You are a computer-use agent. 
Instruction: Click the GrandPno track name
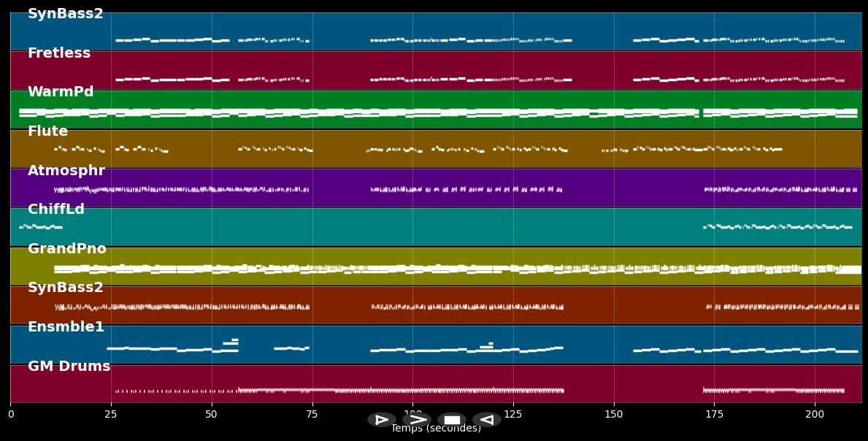point(67,249)
